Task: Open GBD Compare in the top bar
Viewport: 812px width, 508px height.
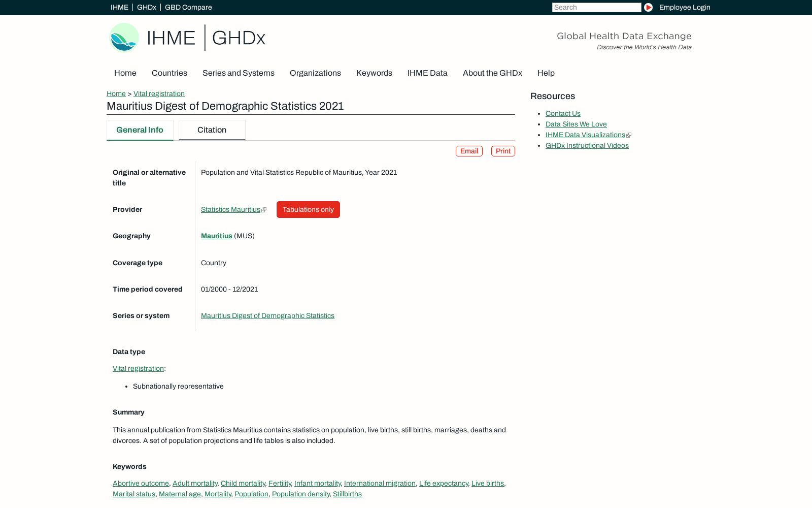Action: pos(188,7)
